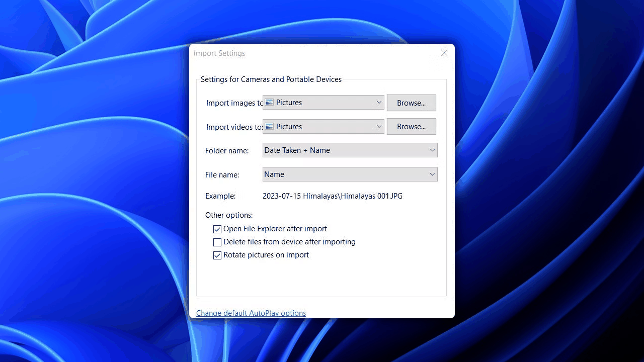This screenshot has width=644, height=362.
Task: Expand the File name dropdown
Action: 350,174
